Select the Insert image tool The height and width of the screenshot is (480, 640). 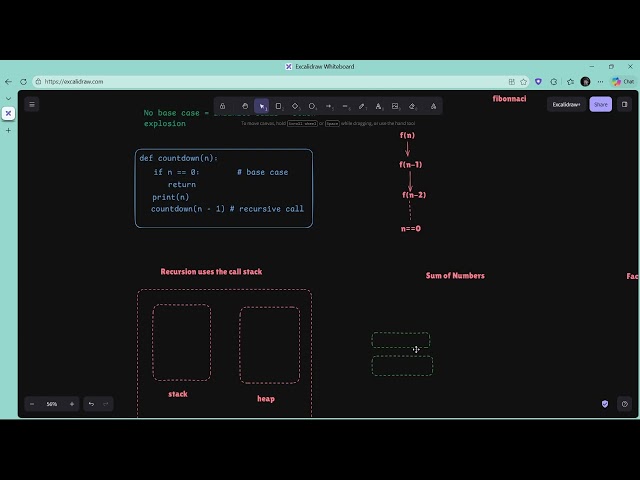395,106
